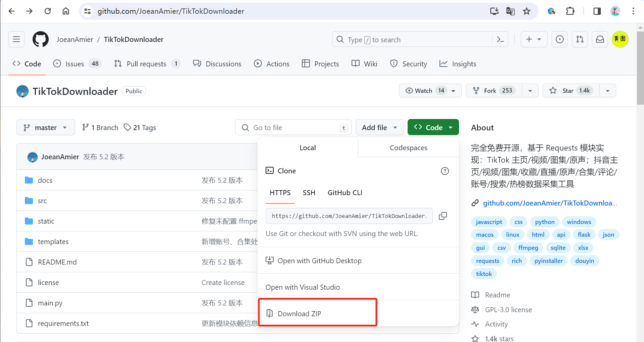Open the yellow user avatar menu
This screenshot has width=644, height=342.
(x=620, y=39)
